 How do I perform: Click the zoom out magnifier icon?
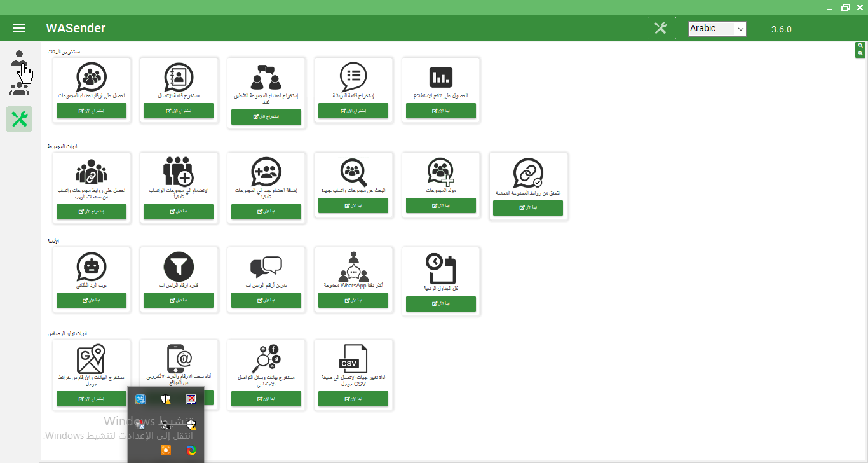(860, 53)
